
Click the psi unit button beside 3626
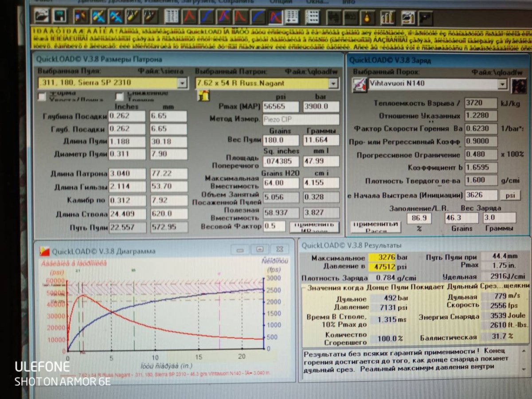[510, 195]
